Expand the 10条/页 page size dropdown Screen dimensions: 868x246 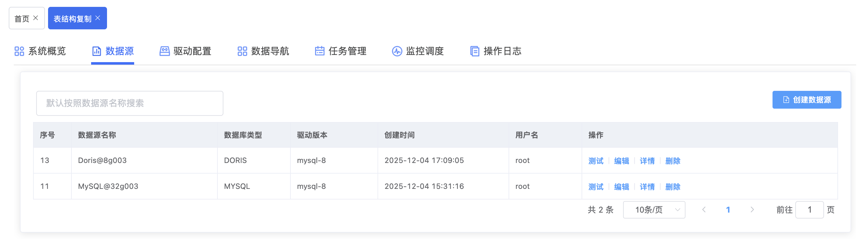coord(654,209)
